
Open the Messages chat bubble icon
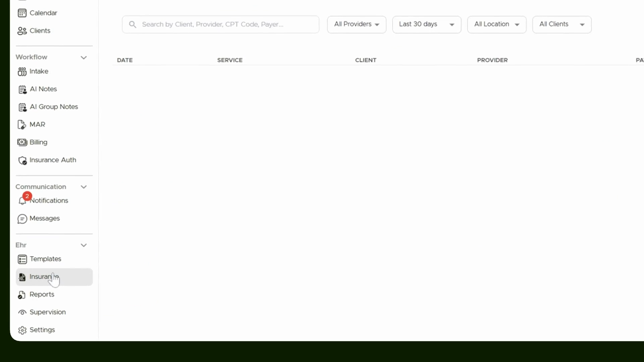(22, 219)
